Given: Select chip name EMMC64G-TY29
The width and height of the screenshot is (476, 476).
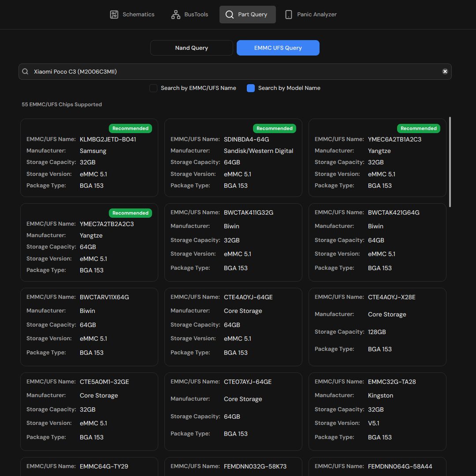Looking at the screenshot, I should (x=104, y=466).
